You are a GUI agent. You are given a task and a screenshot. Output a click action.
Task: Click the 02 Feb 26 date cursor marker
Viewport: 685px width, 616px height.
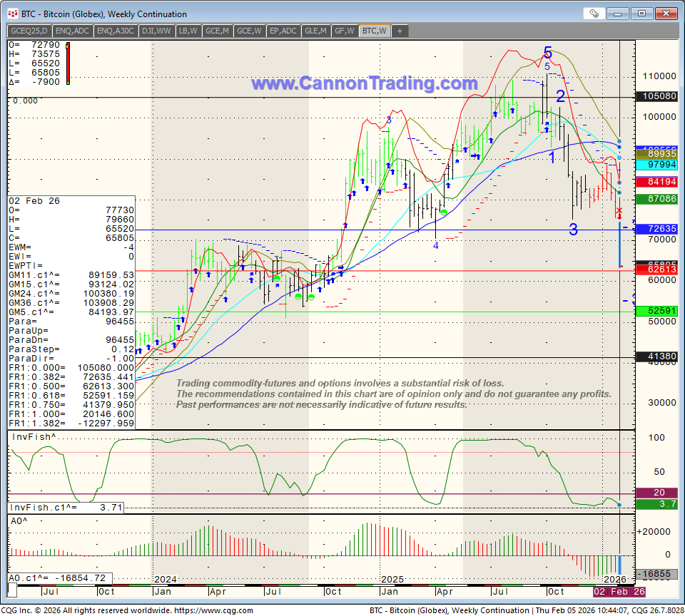[x=619, y=592]
